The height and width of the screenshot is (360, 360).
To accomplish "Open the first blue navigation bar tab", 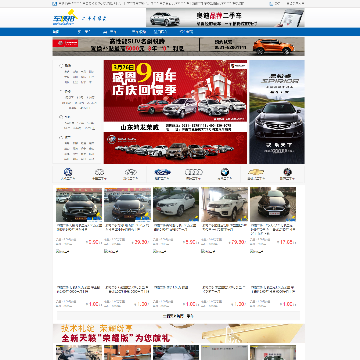I will pyautogui.click(x=56, y=32).
